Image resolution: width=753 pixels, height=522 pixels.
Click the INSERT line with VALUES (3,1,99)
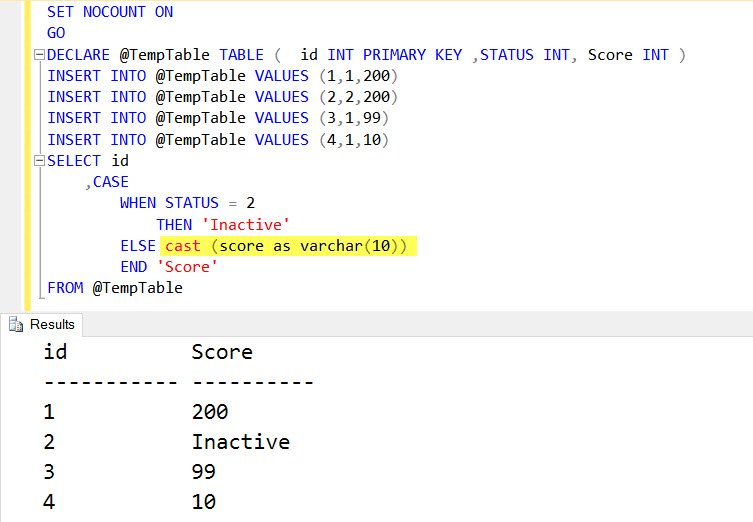coord(218,118)
